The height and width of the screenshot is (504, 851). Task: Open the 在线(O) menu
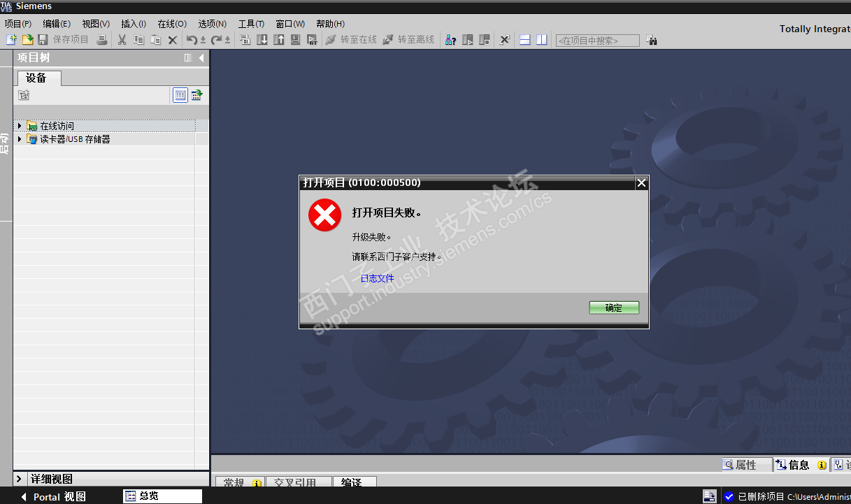coord(172,24)
